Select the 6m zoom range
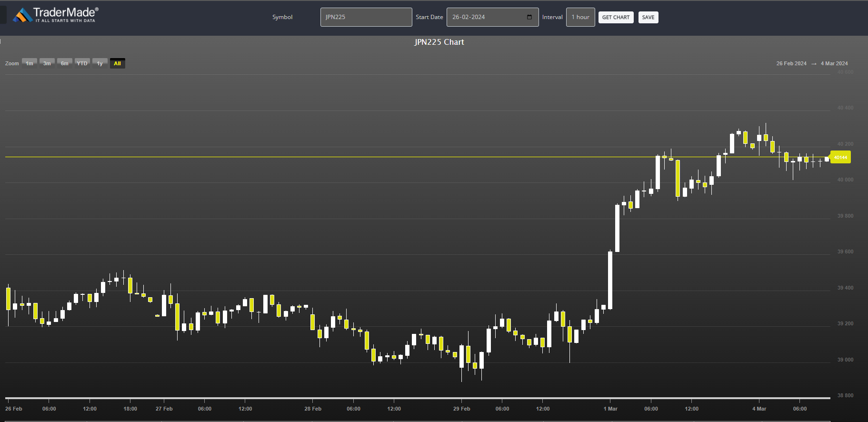The image size is (868, 422). (x=65, y=63)
